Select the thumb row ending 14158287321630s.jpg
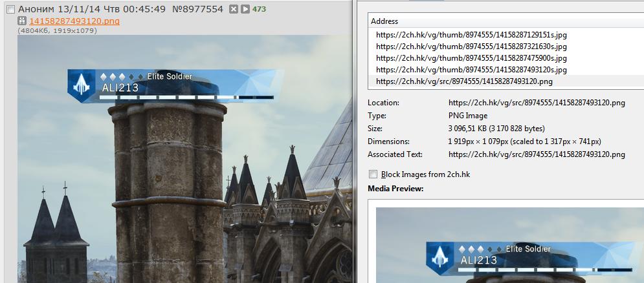The image size is (644, 283). [506, 47]
